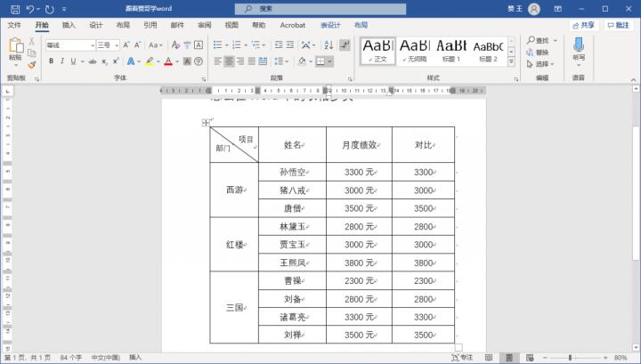Click the enclosed character icon
Screen dimensions: 641x364
click(199, 61)
